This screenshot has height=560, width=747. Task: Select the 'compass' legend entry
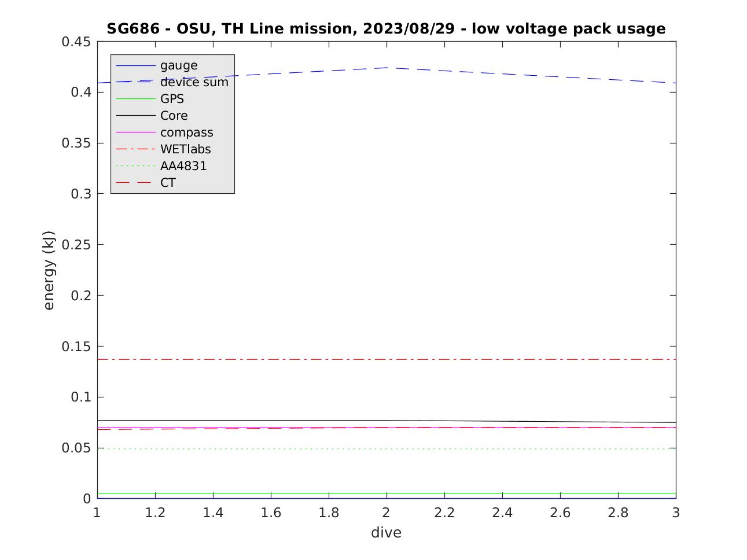click(x=186, y=132)
